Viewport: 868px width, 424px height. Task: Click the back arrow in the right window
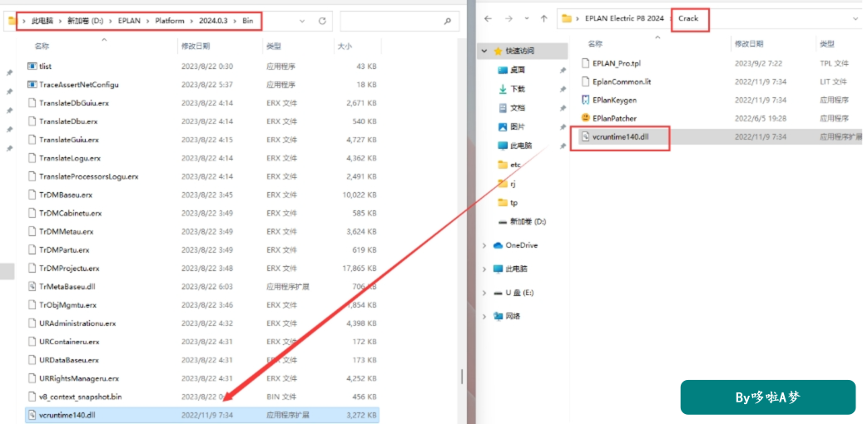pos(488,19)
